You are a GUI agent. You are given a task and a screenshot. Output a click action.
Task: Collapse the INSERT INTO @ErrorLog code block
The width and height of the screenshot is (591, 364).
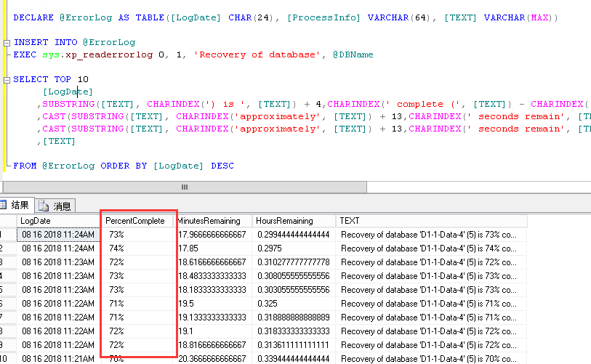point(7,42)
